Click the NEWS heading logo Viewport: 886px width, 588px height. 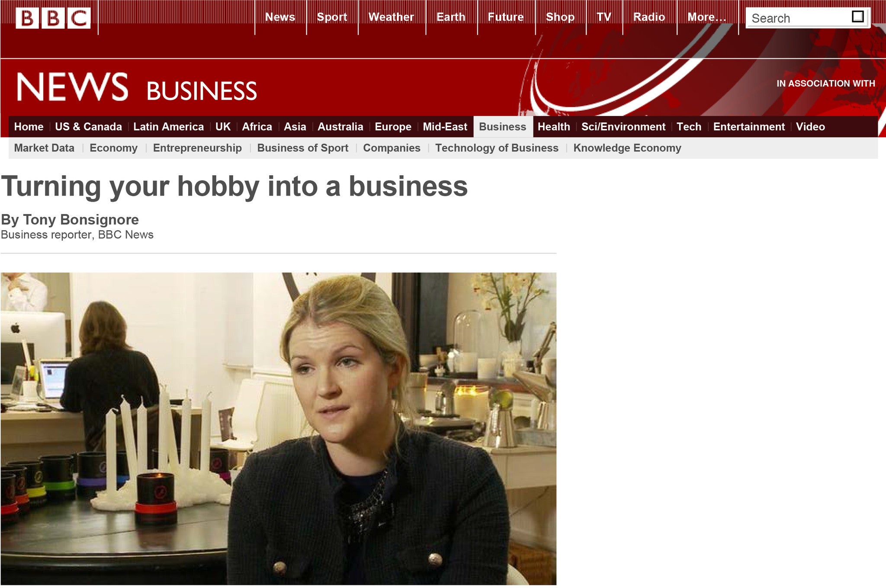72,87
